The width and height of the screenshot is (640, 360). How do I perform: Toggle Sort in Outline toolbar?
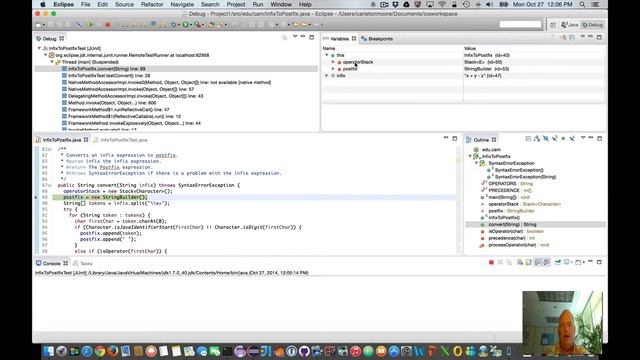[x=537, y=139]
